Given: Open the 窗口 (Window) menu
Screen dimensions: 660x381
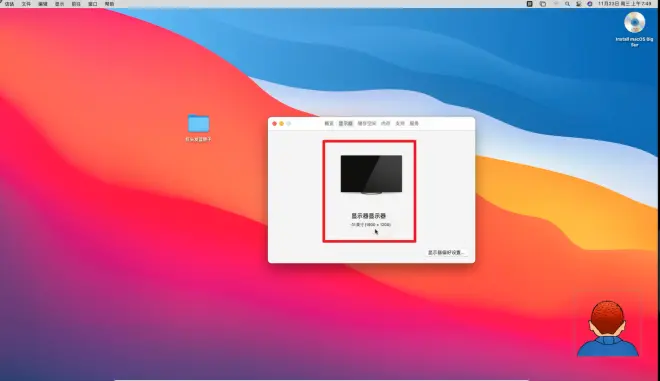Looking at the screenshot, I should pyautogui.click(x=93, y=4).
